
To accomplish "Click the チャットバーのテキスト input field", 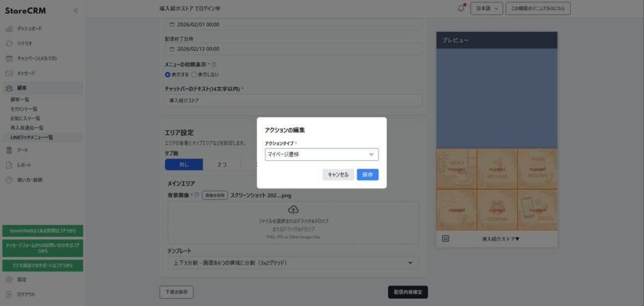I will click(x=293, y=101).
